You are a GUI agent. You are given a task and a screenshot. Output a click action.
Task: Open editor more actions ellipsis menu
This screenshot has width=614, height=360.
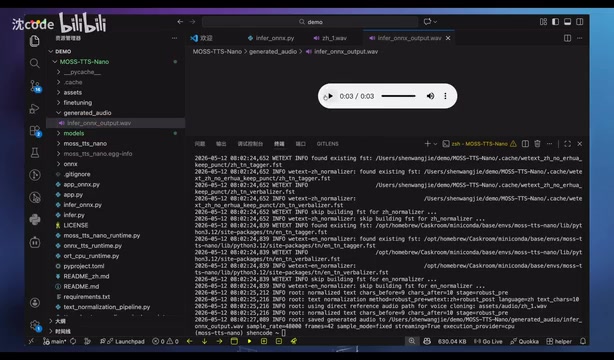tap(580, 38)
